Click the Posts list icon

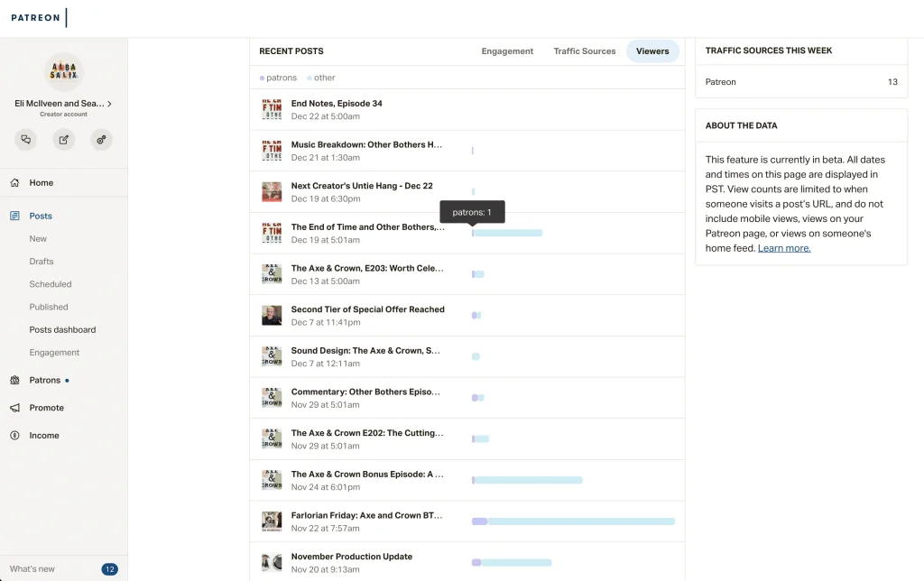[14, 216]
